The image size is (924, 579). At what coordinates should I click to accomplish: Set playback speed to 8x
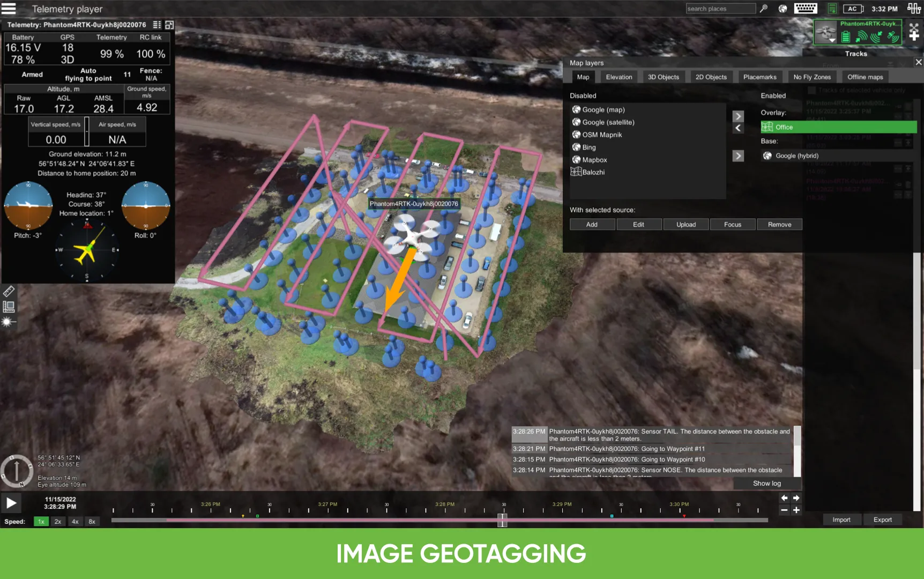click(92, 522)
